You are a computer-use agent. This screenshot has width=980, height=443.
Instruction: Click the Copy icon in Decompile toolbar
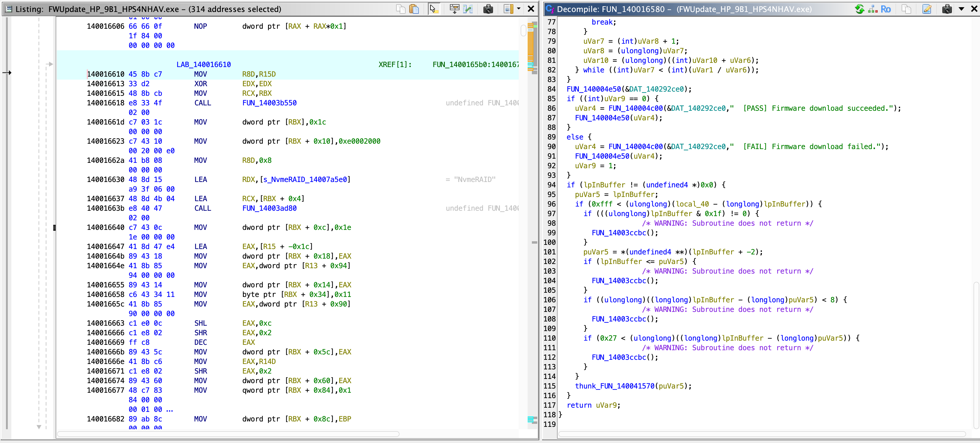click(x=907, y=9)
